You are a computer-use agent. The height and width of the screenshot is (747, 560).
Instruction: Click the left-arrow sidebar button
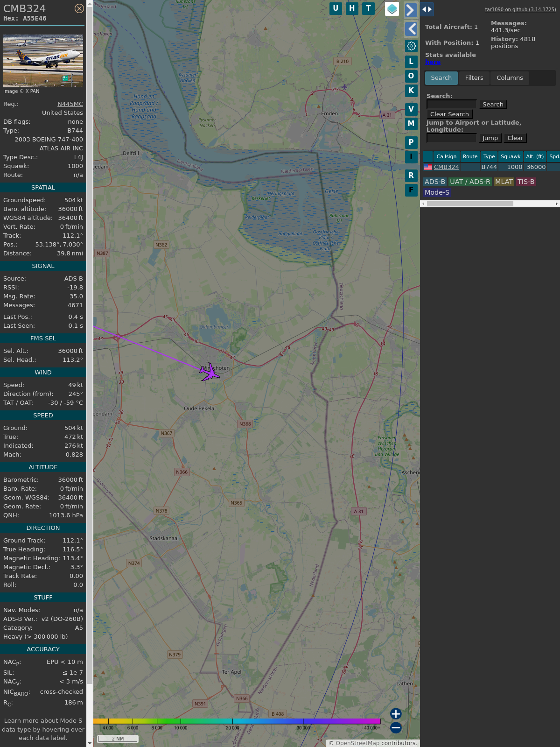(x=411, y=29)
